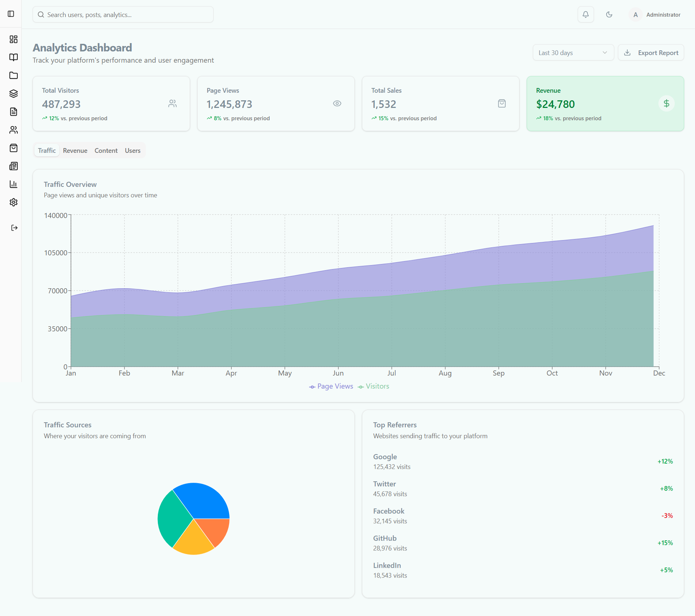695x616 pixels.
Task: Toggle dark mode moon icon
Action: [609, 14]
